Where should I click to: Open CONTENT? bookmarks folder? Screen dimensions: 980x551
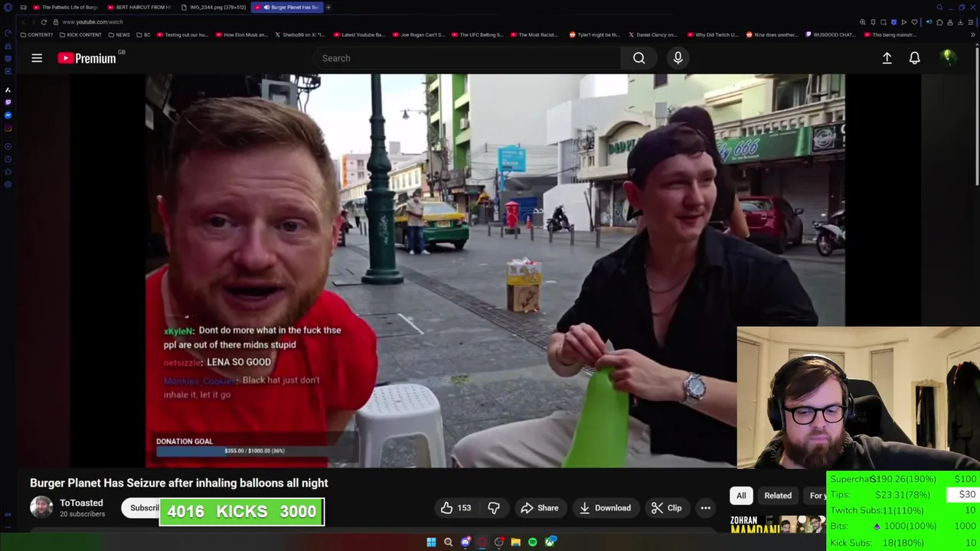coord(37,34)
